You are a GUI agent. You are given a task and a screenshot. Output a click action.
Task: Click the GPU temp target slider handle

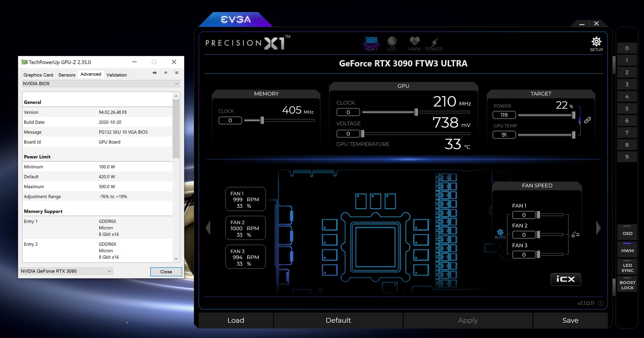pyautogui.click(x=574, y=135)
